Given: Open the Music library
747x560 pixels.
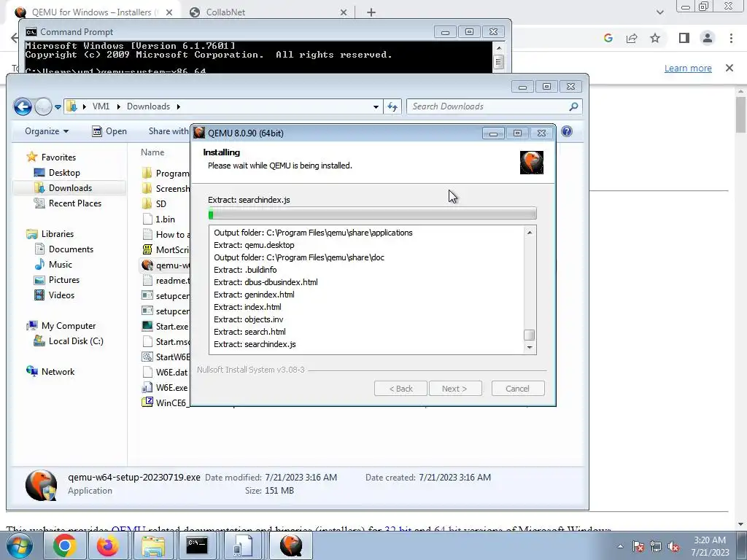Looking at the screenshot, I should (53, 264).
